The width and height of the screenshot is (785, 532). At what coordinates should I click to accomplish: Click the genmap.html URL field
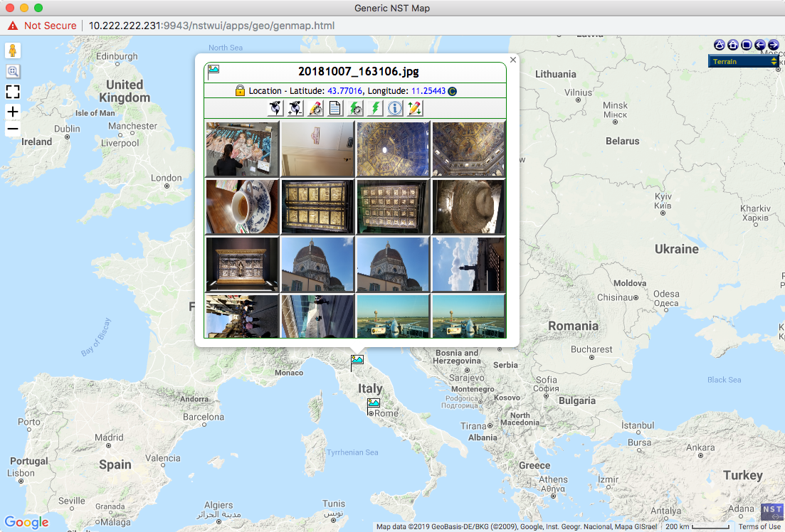(x=211, y=26)
